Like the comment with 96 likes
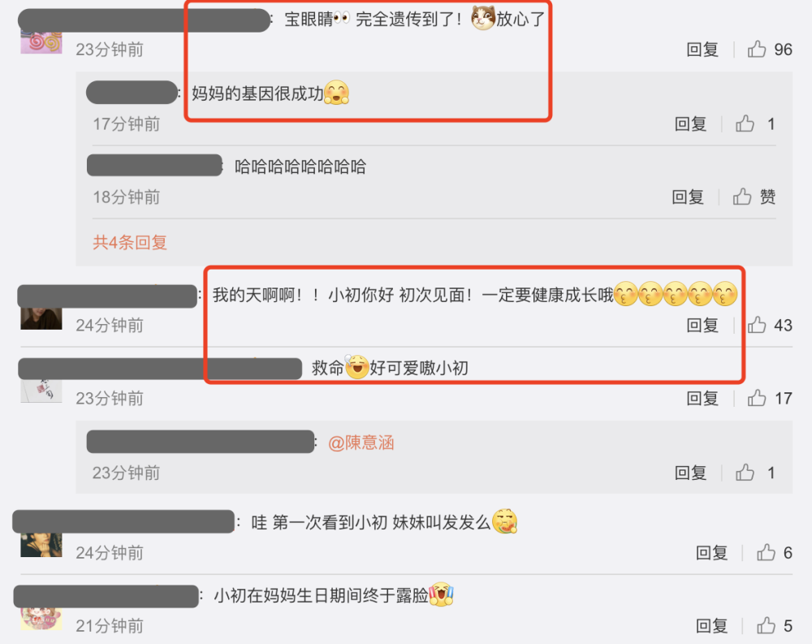Viewport: 812px width, 644px height. tap(757, 50)
